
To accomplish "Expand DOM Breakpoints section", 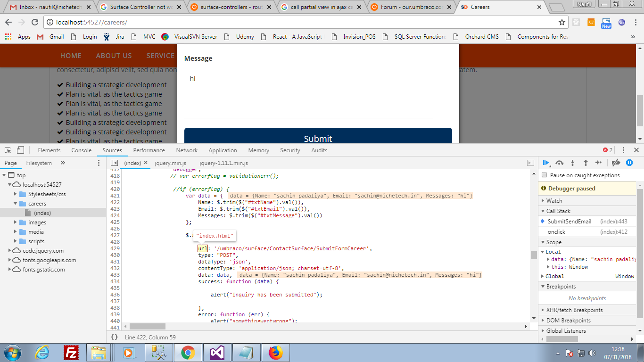I will pyautogui.click(x=587, y=321).
